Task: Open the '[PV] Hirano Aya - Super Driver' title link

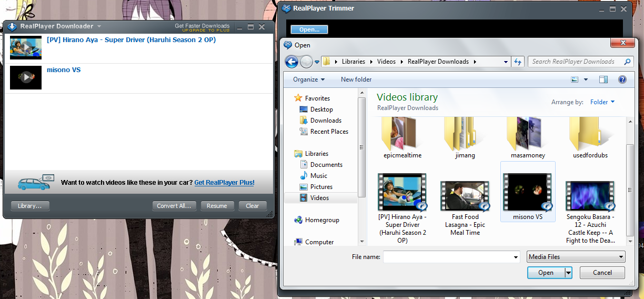Action: (131, 40)
